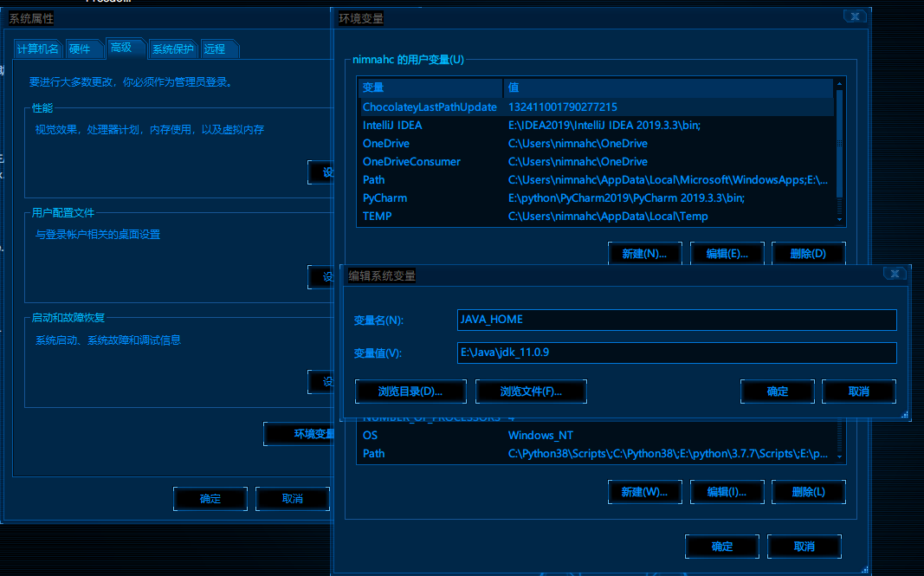Click 新建(N)... for user variables
924x576 pixels.
[644, 254]
